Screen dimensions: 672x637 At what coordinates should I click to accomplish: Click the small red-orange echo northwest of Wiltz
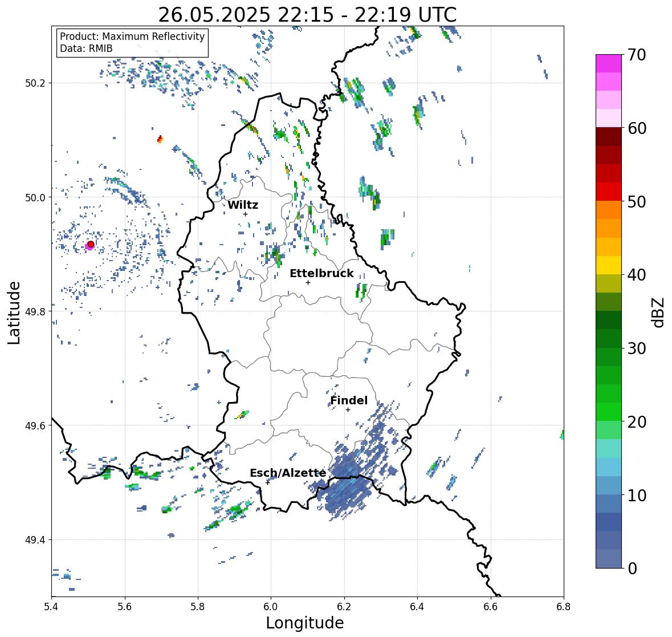tap(160, 139)
